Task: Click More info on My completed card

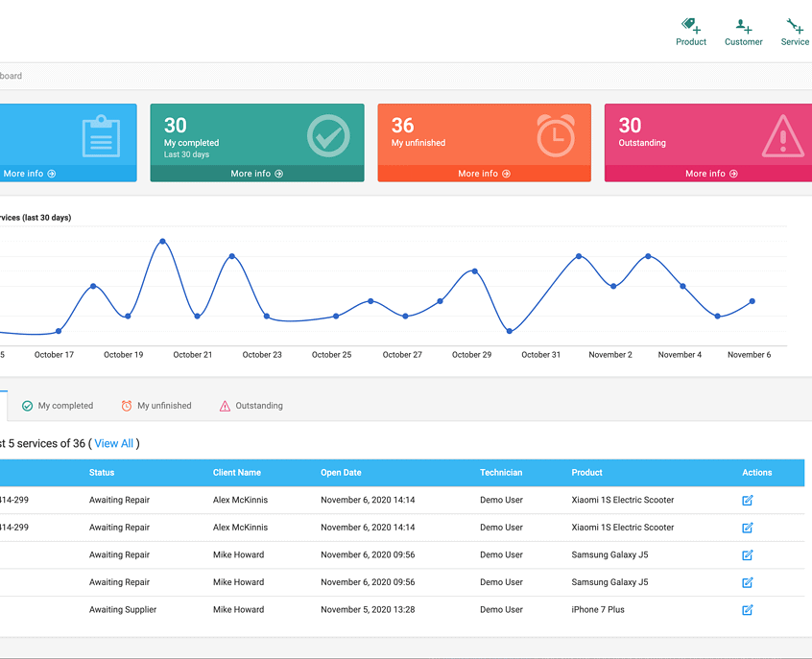Action: click(256, 174)
